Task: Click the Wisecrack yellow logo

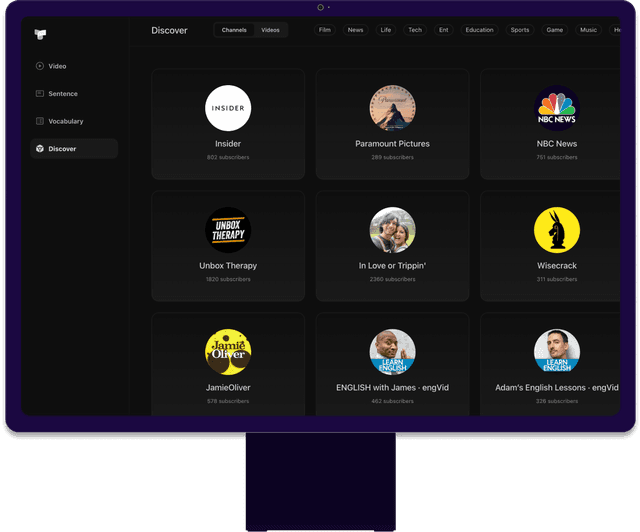Action: click(556, 230)
